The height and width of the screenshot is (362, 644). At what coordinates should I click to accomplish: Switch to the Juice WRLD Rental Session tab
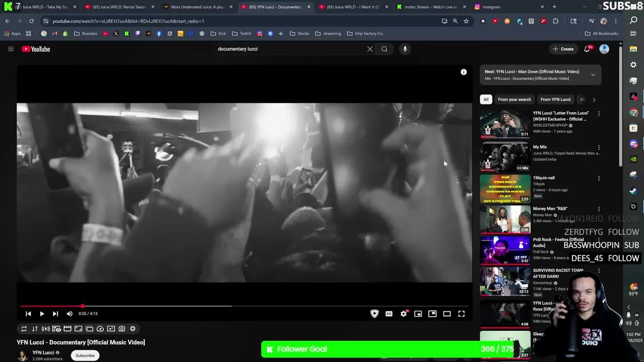[119, 7]
